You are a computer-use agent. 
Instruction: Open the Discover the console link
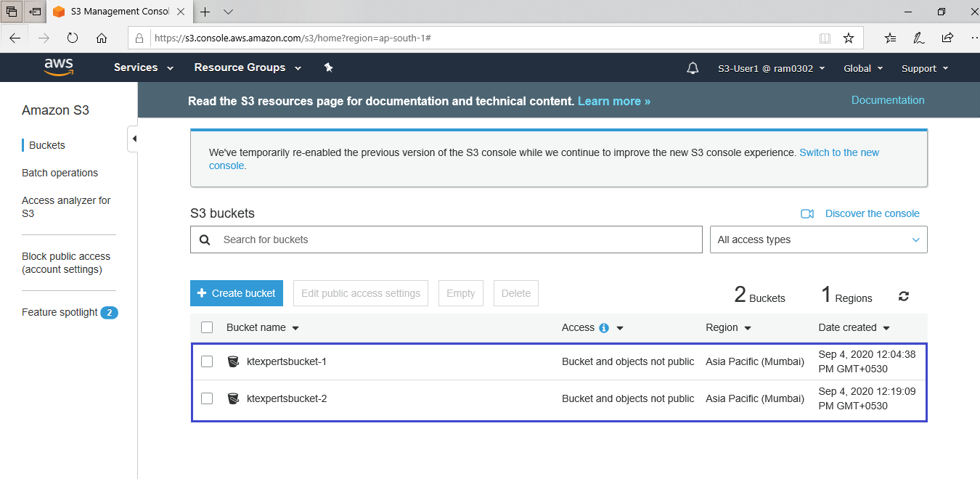coord(873,213)
